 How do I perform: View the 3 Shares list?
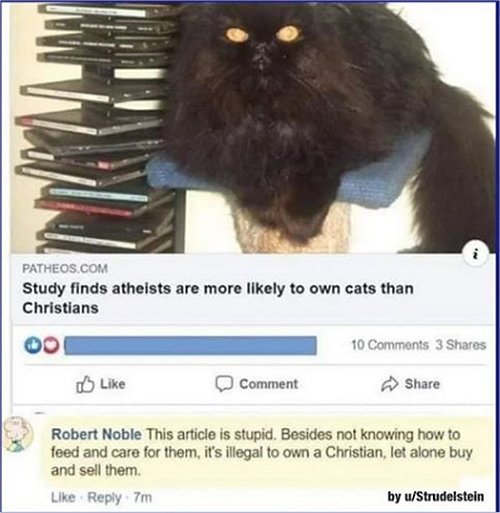coord(461,345)
